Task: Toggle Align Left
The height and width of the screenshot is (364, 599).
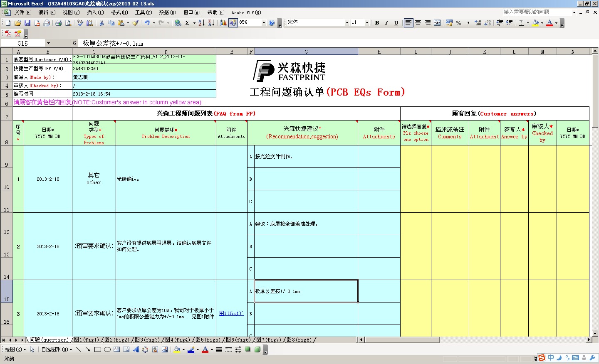Action: 408,23
